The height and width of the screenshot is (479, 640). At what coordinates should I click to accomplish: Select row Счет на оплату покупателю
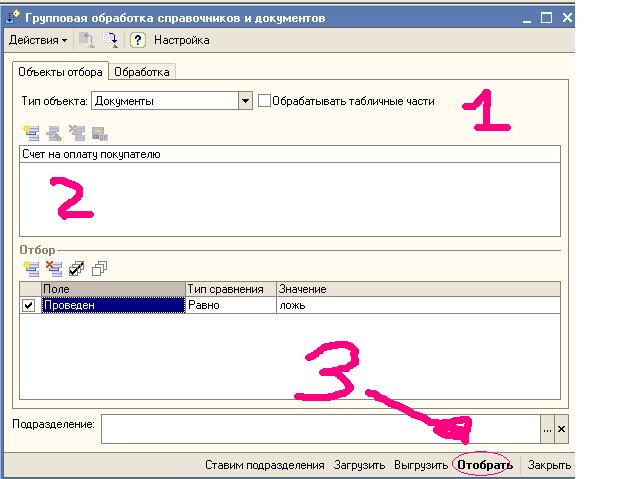tap(290, 154)
